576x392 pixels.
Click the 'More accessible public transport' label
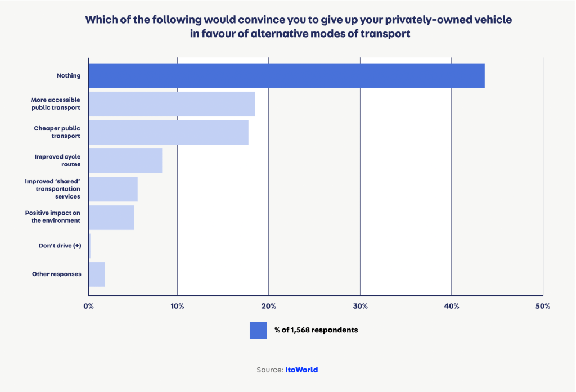click(55, 103)
